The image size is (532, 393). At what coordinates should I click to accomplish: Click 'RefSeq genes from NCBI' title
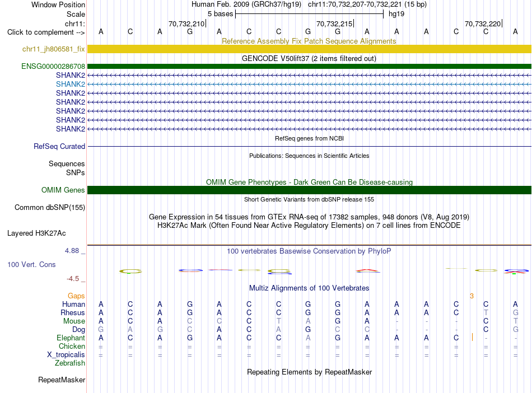tap(309, 138)
